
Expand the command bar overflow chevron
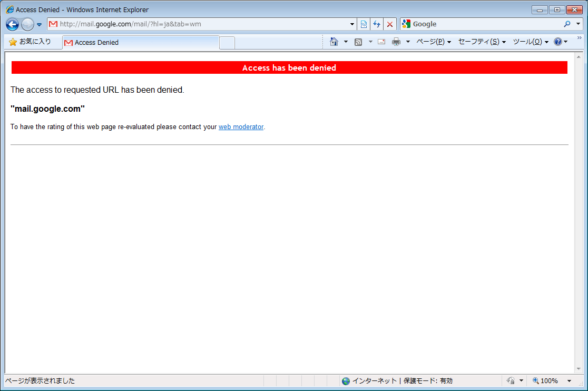[580, 38]
